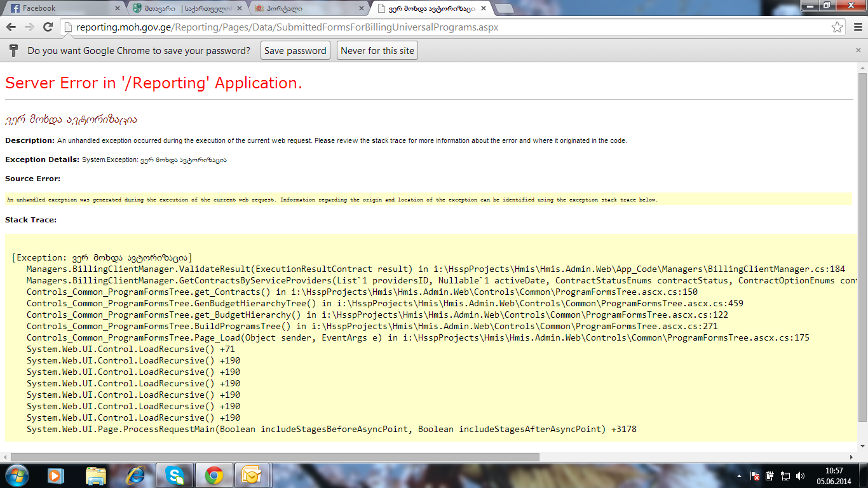Click the browser Back arrow
This screenshot has width=868, height=488.
[x=11, y=27]
